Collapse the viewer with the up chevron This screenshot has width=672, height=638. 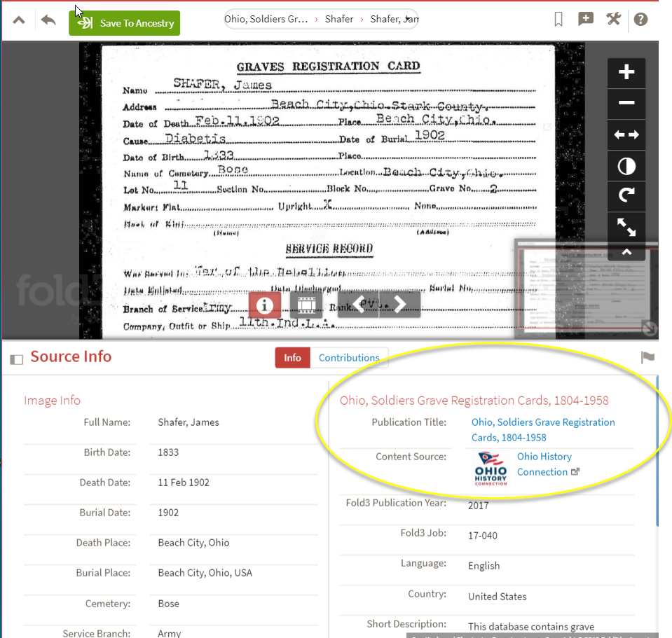[19, 20]
